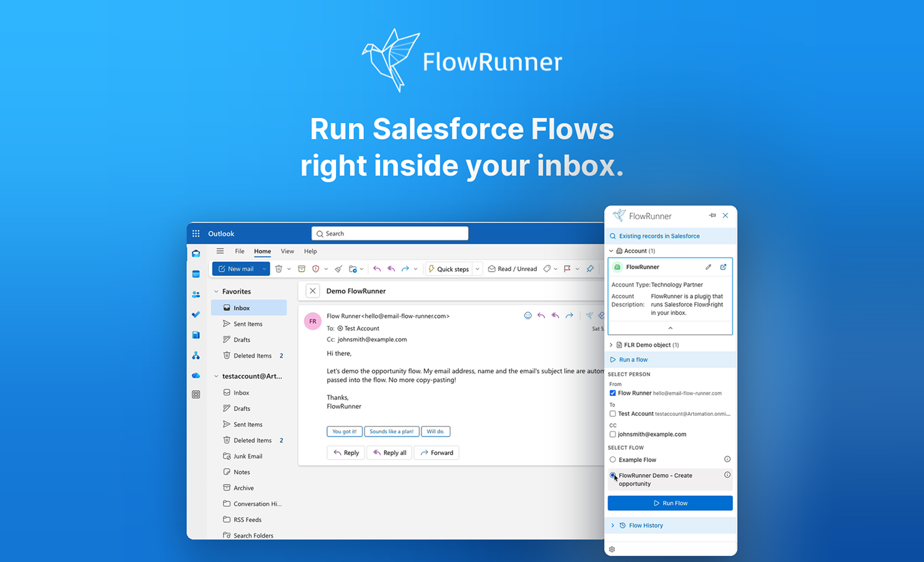924x562 pixels.
Task: Open the To Do checkmark icon in the Outlook rail
Action: click(196, 315)
